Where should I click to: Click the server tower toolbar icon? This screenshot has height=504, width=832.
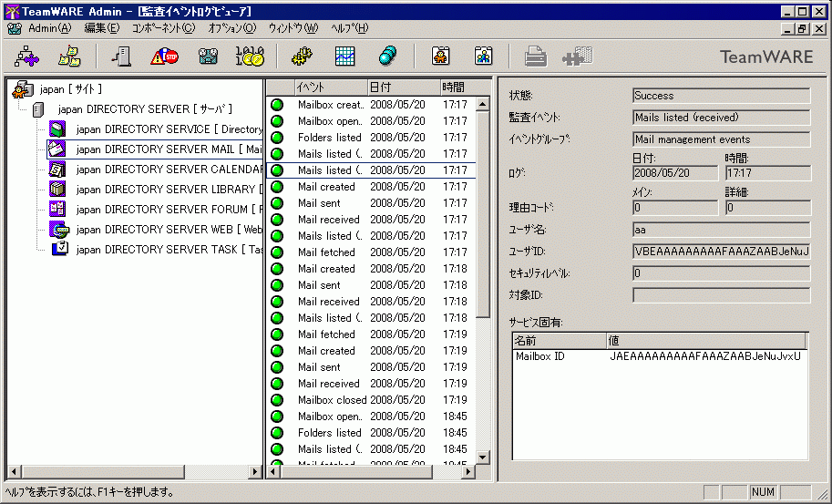(121, 57)
